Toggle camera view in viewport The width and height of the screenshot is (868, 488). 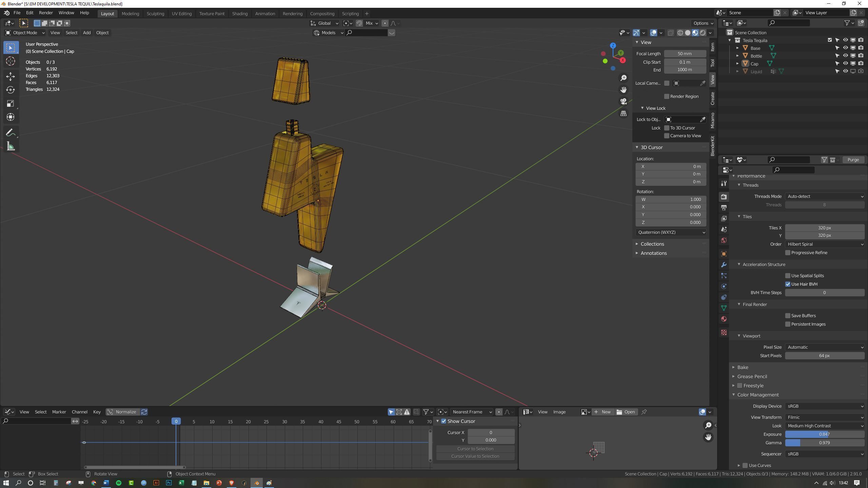pos(623,101)
